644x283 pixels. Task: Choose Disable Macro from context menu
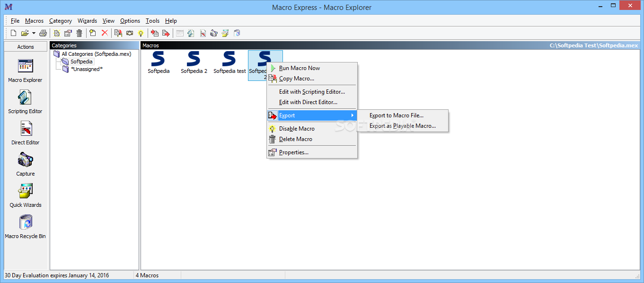(x=312, y=129)
